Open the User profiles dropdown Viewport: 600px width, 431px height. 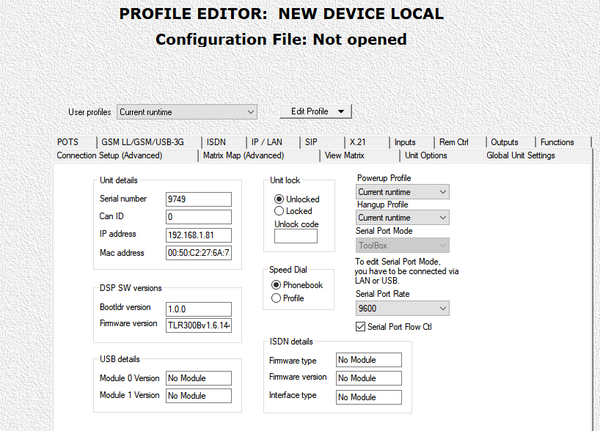point(187,112)
